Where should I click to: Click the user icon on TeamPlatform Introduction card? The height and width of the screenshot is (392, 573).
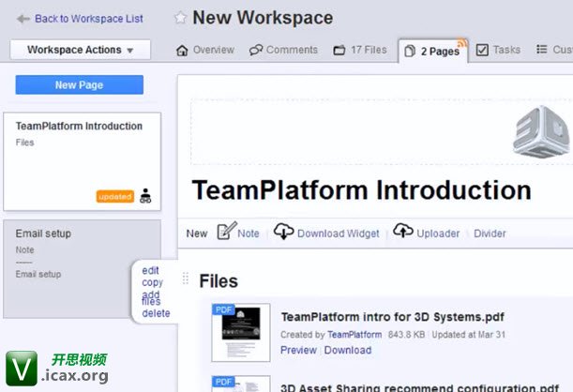click(x=145, y=195)
